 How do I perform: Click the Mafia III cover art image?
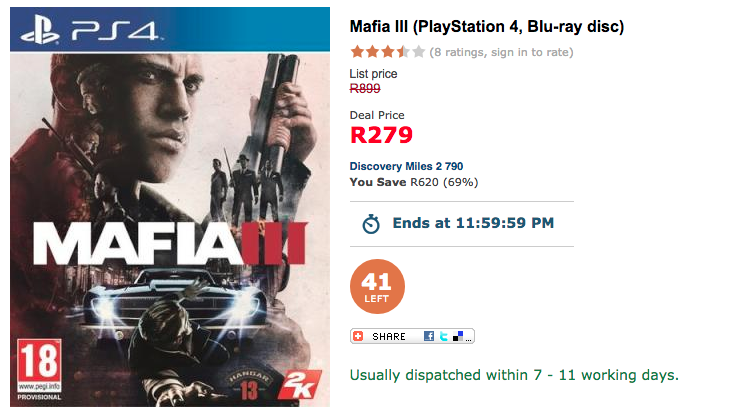[170, 220]
